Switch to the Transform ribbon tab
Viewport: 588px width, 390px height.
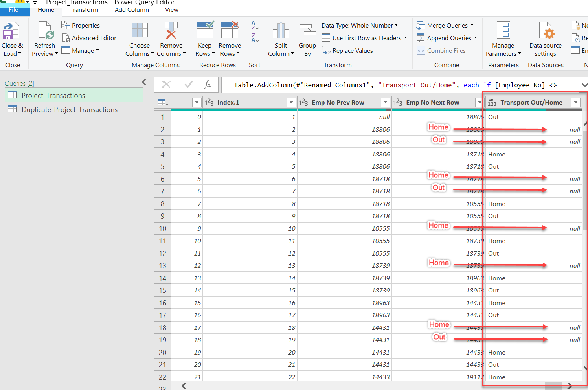tap(85, 10)
